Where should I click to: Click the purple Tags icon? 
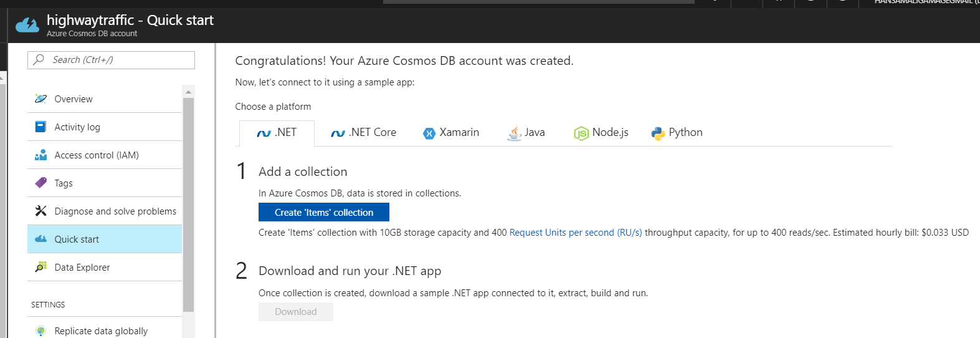pos(40,183)
